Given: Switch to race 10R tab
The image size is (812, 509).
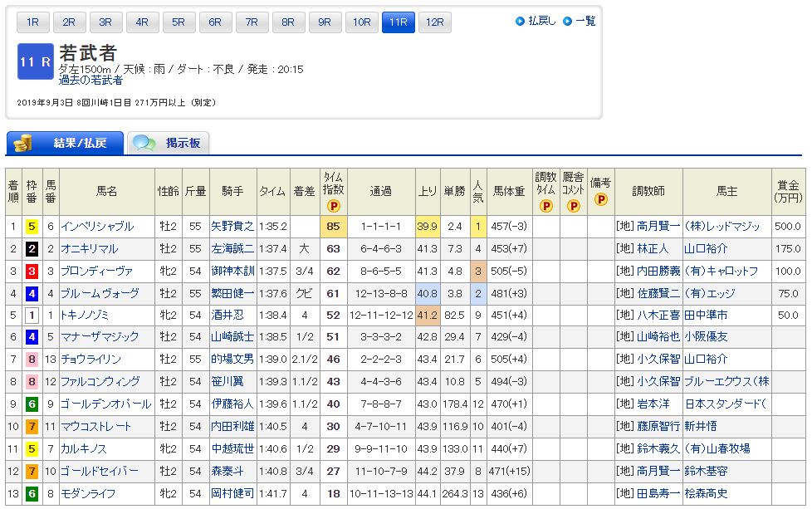Looking at the screenshot, I should [x=361, y=22].
